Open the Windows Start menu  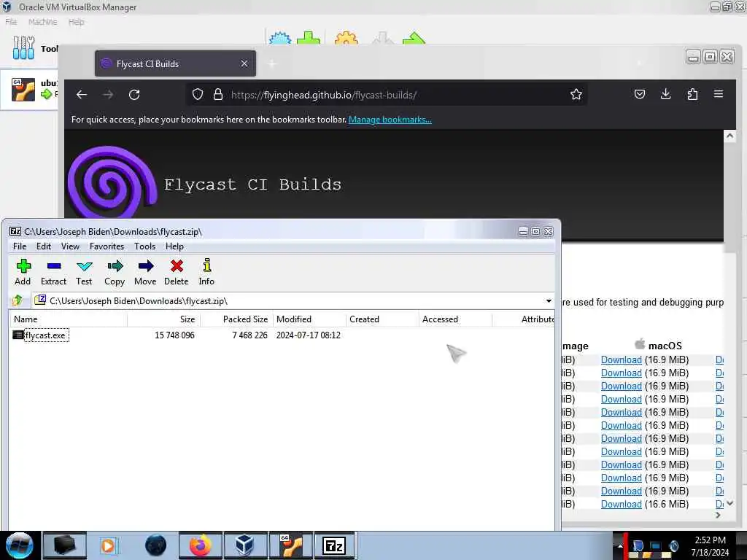tap(20, 545)
